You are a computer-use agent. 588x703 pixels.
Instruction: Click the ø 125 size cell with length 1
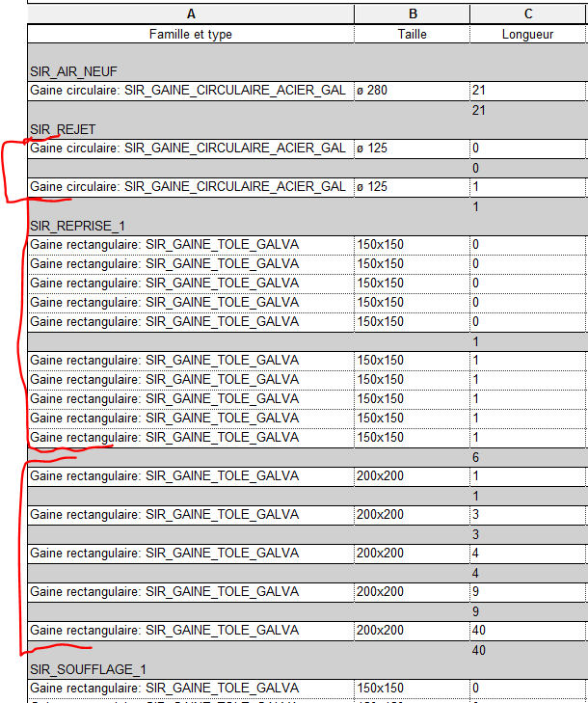pos(412,186)
